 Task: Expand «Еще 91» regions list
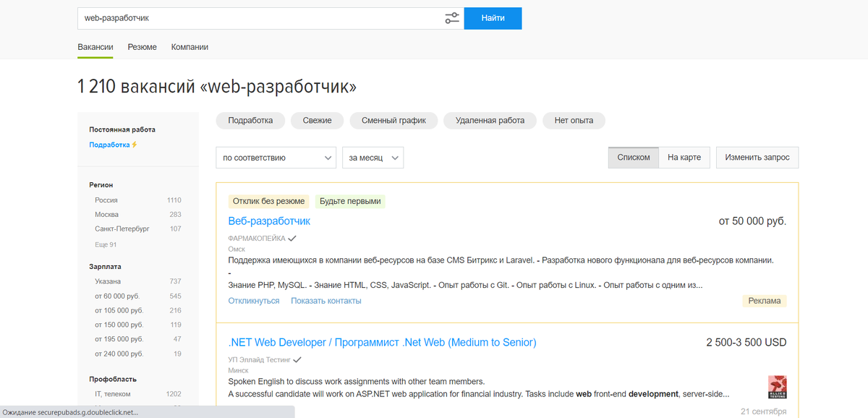106,244
